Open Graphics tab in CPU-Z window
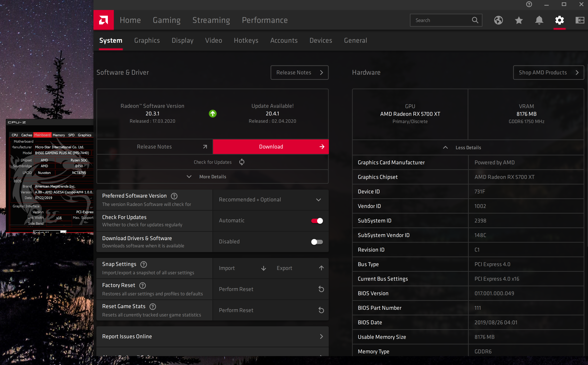588x365 pixels. tap(85, 135)
